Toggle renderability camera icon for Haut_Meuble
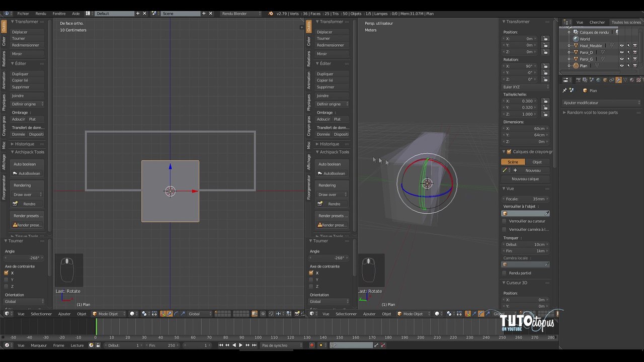Screen dimensions: 644x362 coord(635,46)
